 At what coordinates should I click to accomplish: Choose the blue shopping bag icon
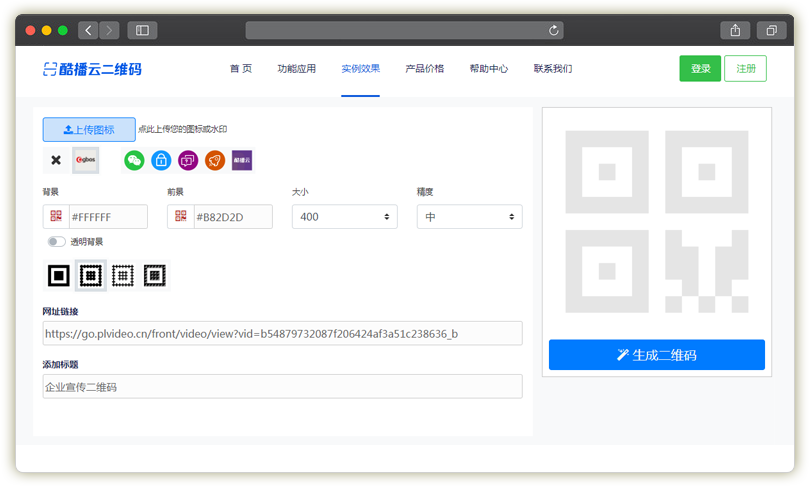click(161, 160)
